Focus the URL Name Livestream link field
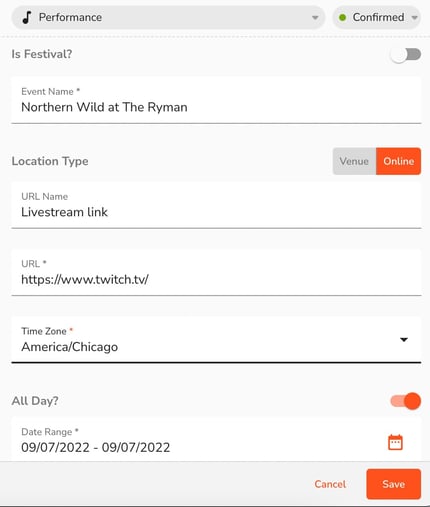Viewport: 430px width, 507px height. [x=216, y=205]
